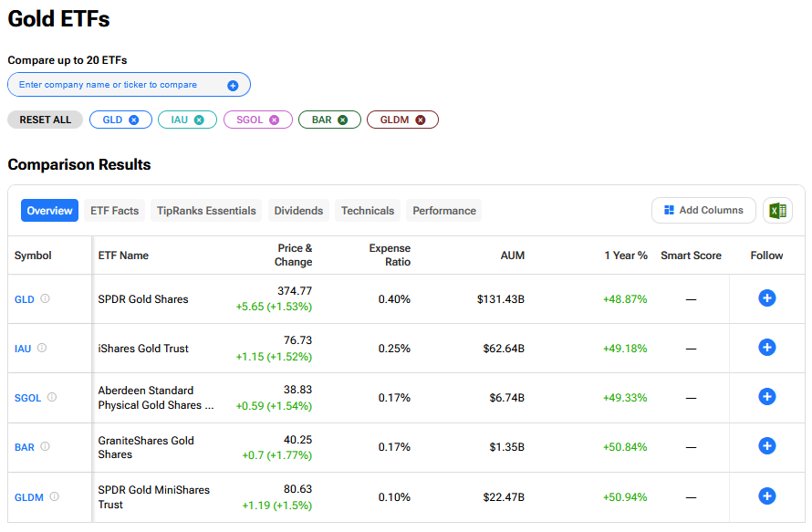
Task: Follow SPDR Gold Shares with plus icon
Action: tap(767, 298)
